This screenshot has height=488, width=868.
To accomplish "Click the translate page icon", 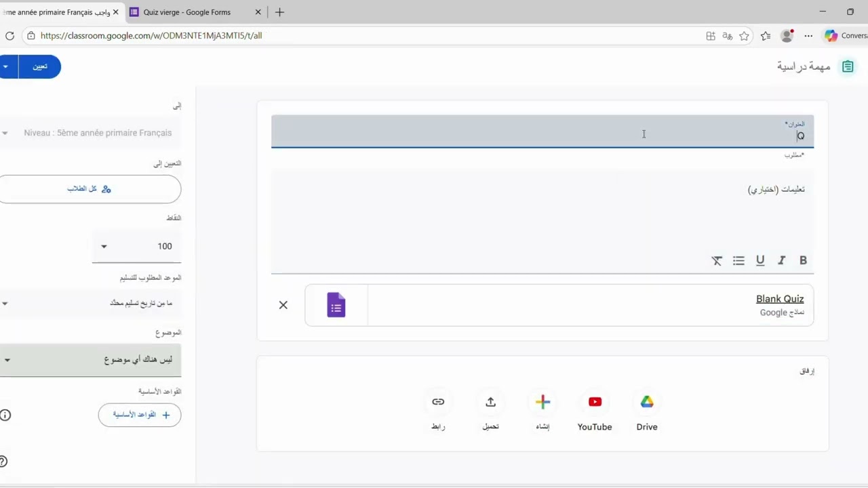I will click(727, 36).
